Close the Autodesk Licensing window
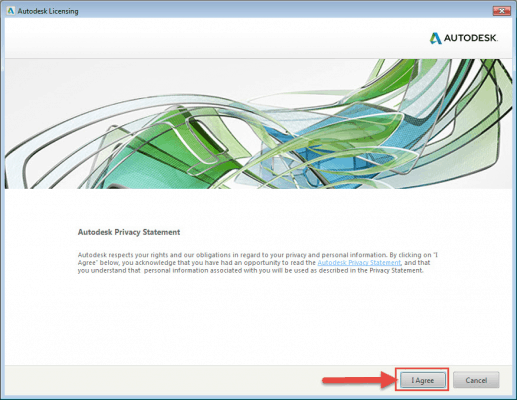Image resolution: width=517 pixels, height=400 pixels. coord(502,11)
